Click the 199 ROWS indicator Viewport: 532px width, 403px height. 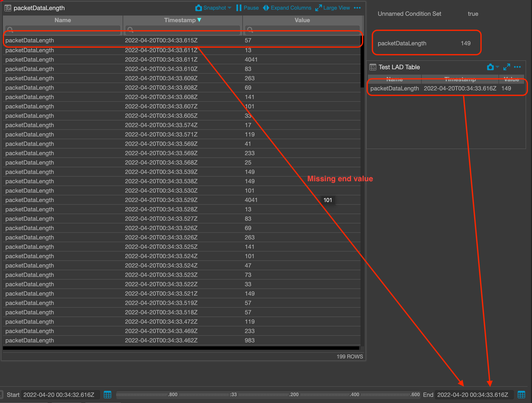coord(350,356)
